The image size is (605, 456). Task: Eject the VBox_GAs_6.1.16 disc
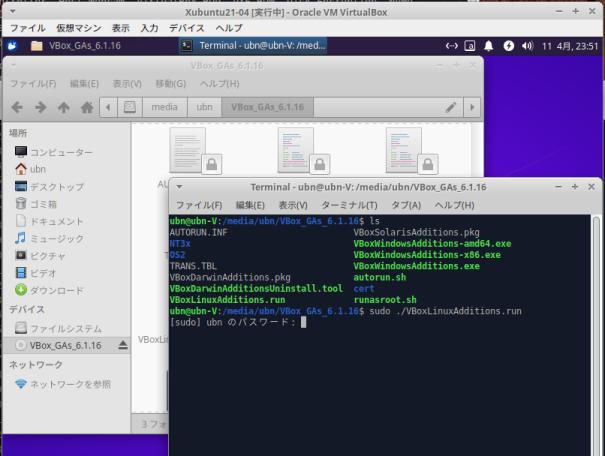pos(123,345)
